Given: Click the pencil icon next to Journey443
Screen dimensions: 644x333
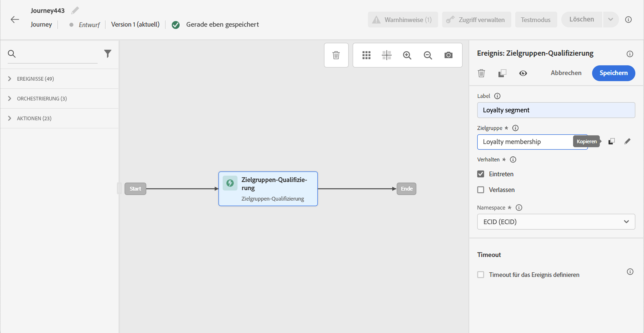Looking at the screenshot, I should [x=75, y=10].
